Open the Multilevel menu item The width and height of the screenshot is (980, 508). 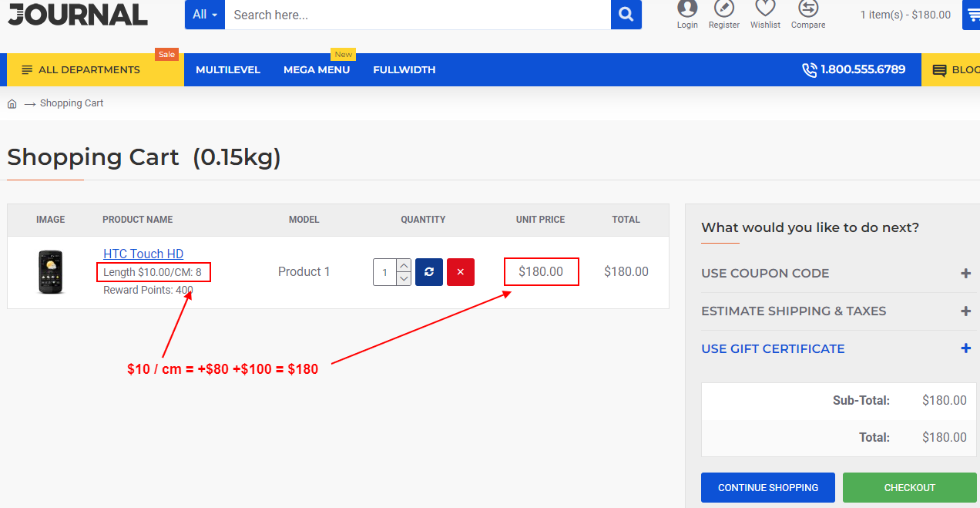(x=228, y=70)
